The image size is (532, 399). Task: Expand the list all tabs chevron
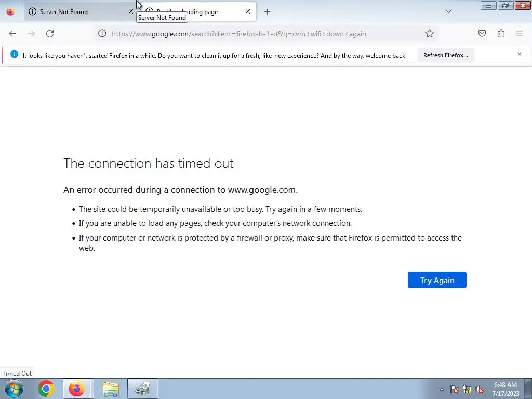coord(449,11)
